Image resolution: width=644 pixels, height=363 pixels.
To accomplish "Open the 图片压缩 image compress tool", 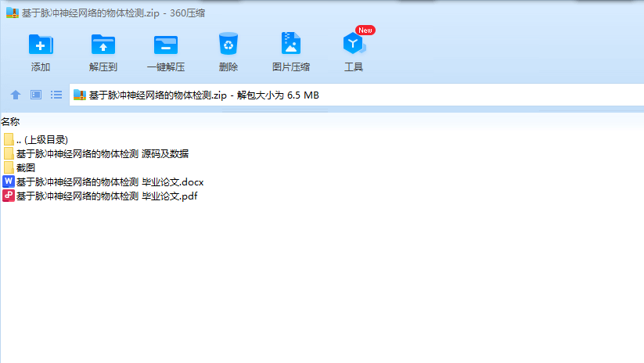I will coord(291,43).
